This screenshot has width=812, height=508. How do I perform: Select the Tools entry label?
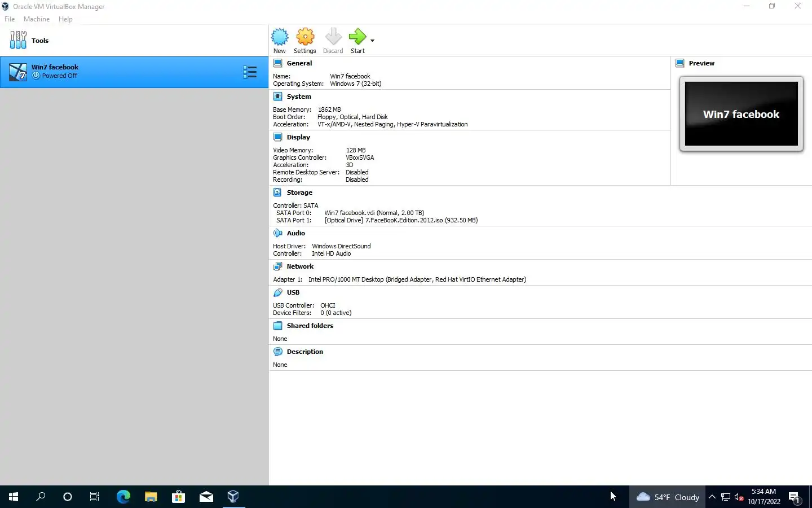[x=40, y=41]
